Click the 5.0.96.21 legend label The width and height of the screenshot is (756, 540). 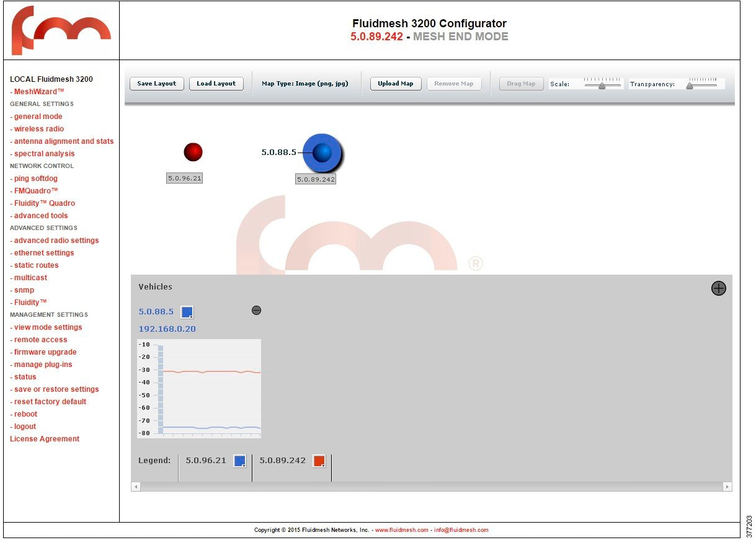tap(206, 461)
